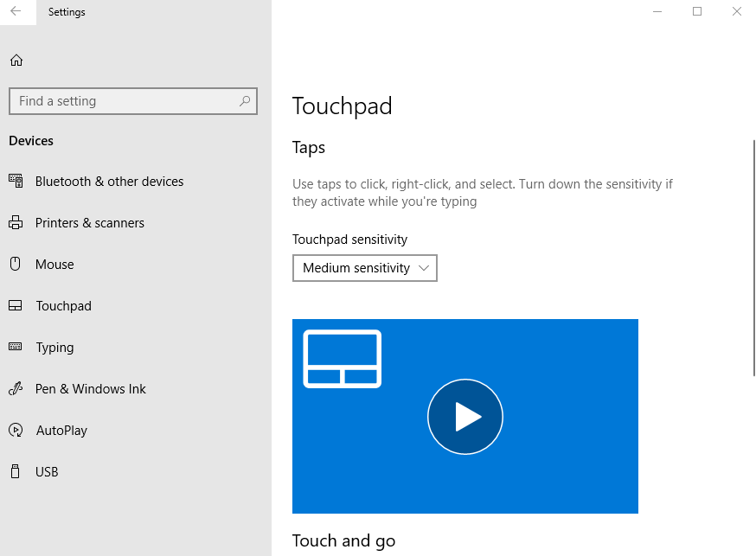
Task: Navigate to Mouse settings page
Action: coord(55,264)
